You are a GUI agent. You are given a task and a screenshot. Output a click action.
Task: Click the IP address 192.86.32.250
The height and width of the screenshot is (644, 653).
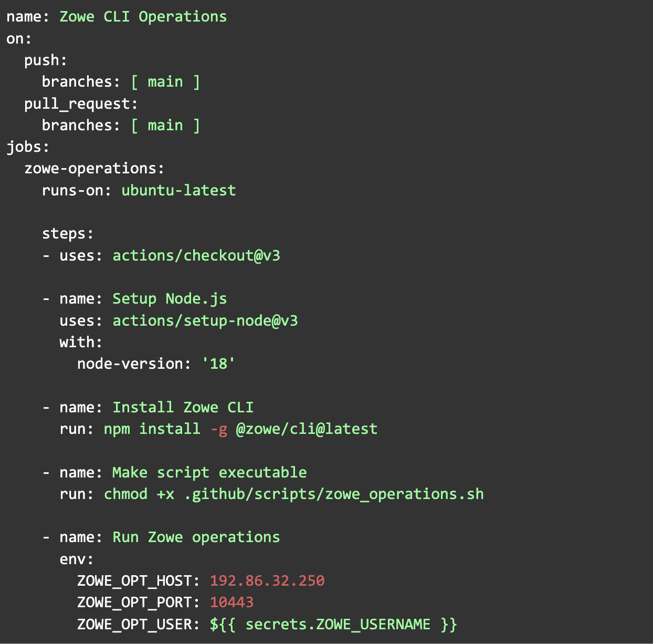pyautogui.click(x=267, y=580)
